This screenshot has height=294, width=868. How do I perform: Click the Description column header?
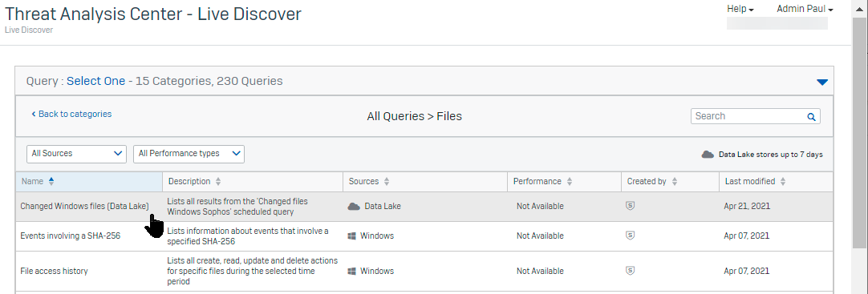(252, 181)
